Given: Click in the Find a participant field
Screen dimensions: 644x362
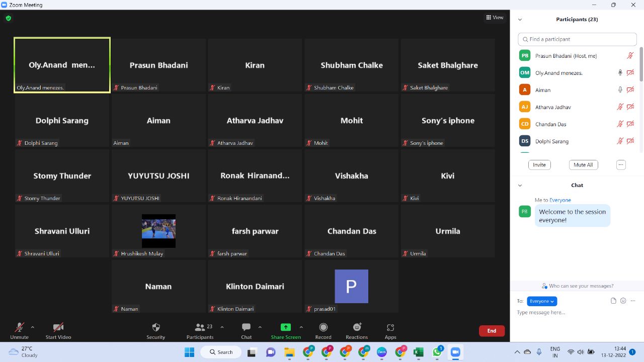Looking at the screenshot, I should 577,39.
